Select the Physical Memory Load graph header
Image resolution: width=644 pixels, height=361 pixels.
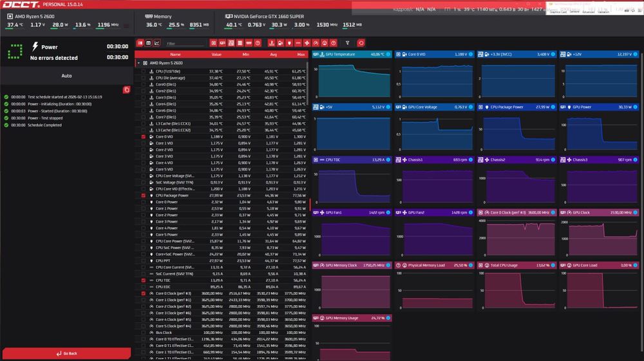(434, 265)
